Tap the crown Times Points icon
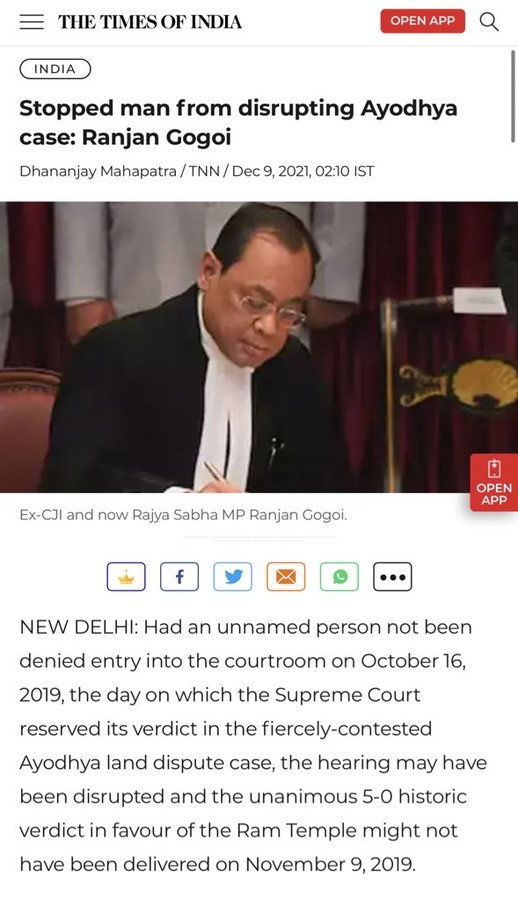Screen dimensions: 518x900 pos(126,576)
